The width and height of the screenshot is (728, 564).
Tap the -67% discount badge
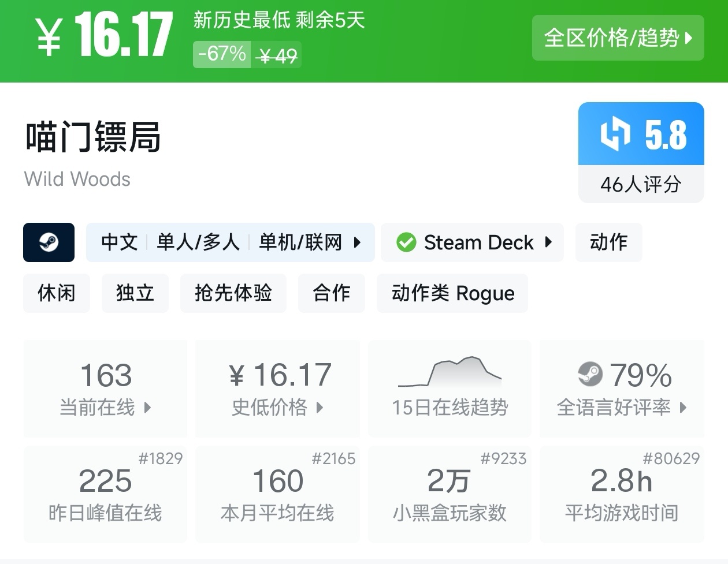coord(222,54)
